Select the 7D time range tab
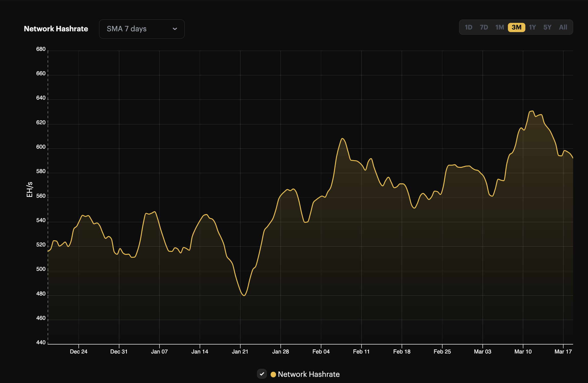This screenshot has width=588, height=383. pos(484,27)
